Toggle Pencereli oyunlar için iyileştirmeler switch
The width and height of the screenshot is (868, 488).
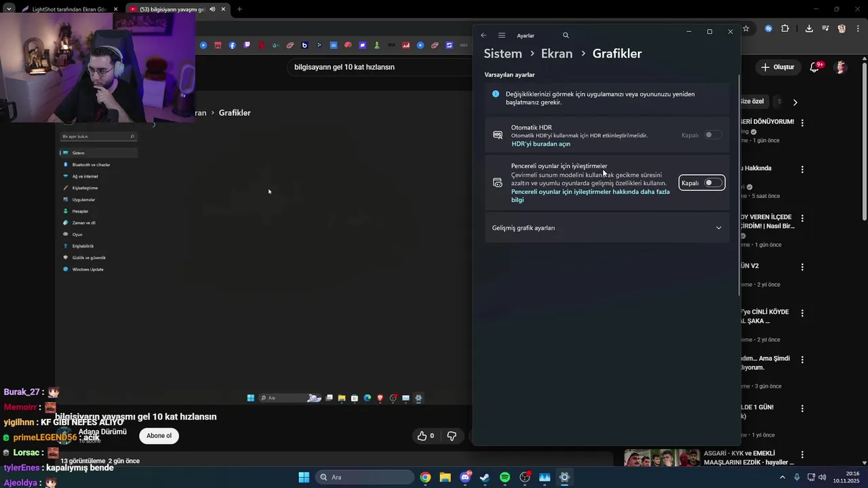[x=713, y=183]
